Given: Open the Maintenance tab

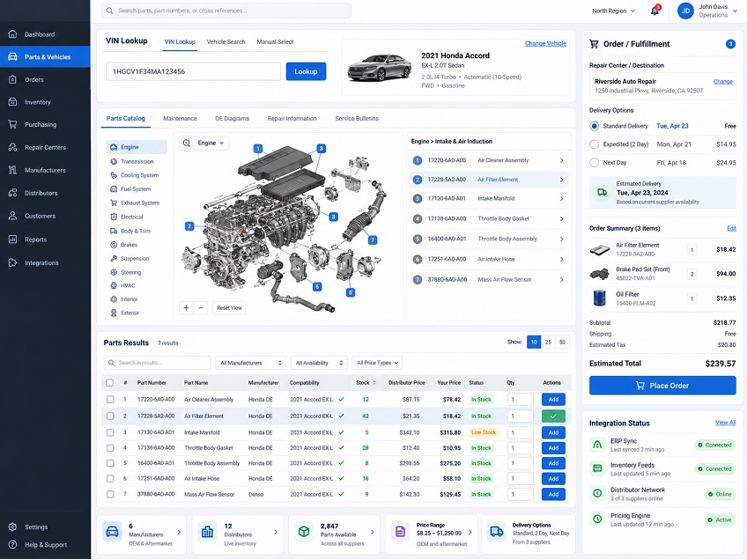Looking at the screenshot, I should click(x=180, y=119).
